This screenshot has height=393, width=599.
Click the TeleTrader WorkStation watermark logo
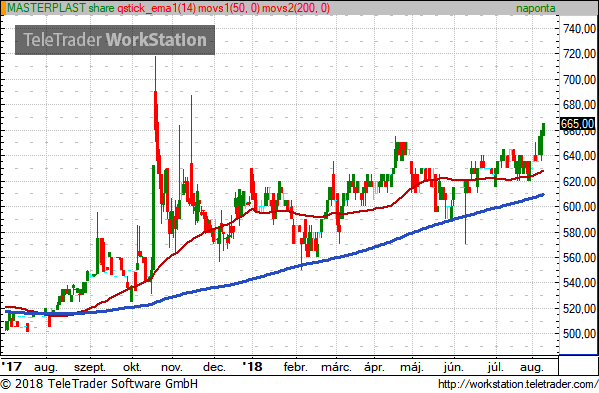(x=115, y=40)
